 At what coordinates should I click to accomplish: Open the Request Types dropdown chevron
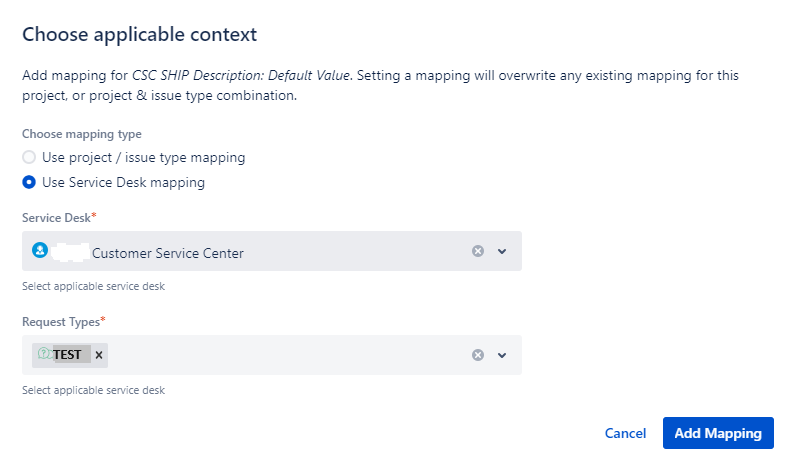[502, 355]
